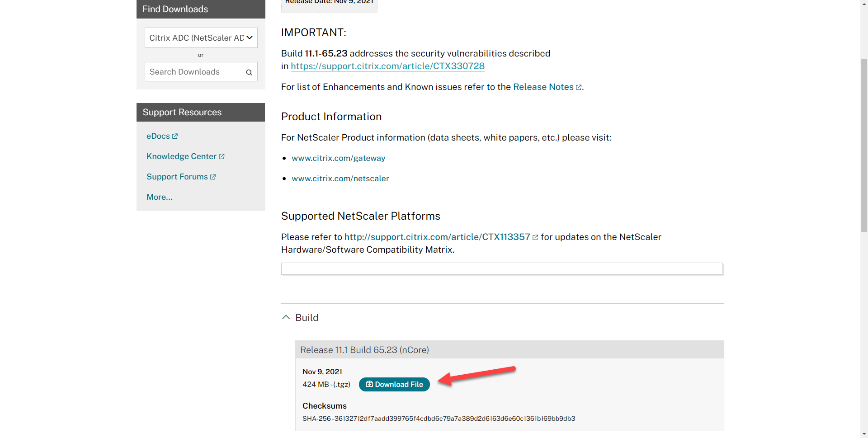
Task: Click the search magnifier icon
Action: [x=249, y=72]
